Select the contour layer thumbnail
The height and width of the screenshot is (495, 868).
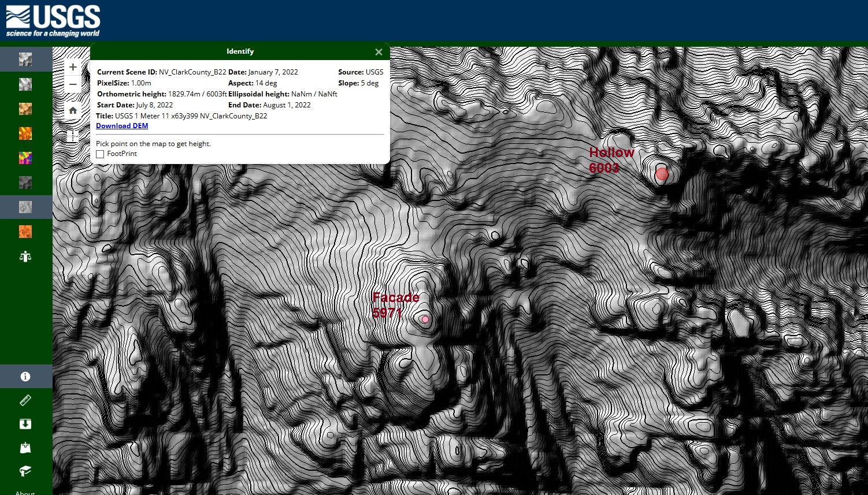25,207
